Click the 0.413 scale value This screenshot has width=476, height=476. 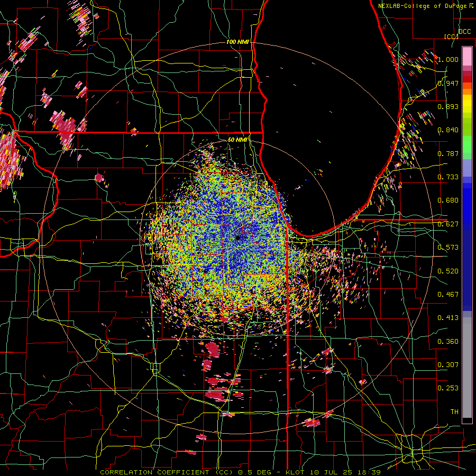(x=448, y=318)
